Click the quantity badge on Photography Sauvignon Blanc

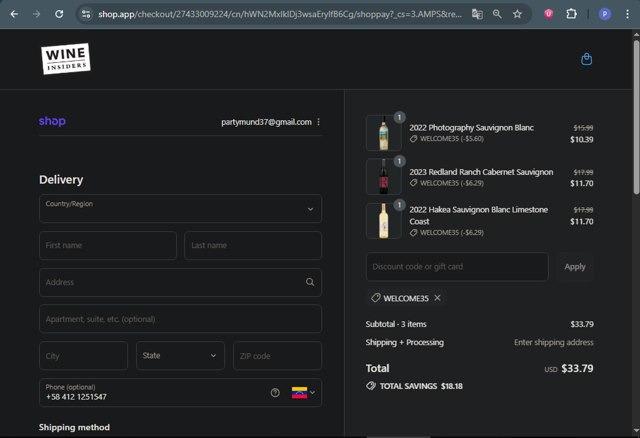pos(399,117)
